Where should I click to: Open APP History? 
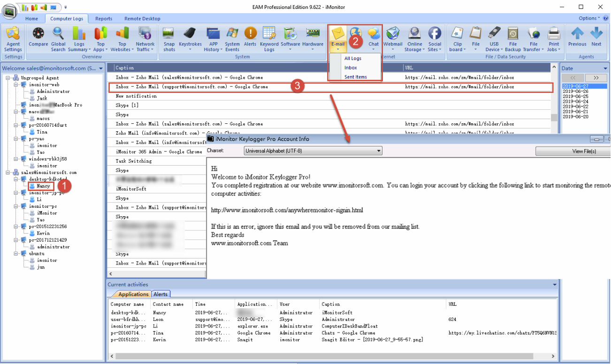click(213, 39)
